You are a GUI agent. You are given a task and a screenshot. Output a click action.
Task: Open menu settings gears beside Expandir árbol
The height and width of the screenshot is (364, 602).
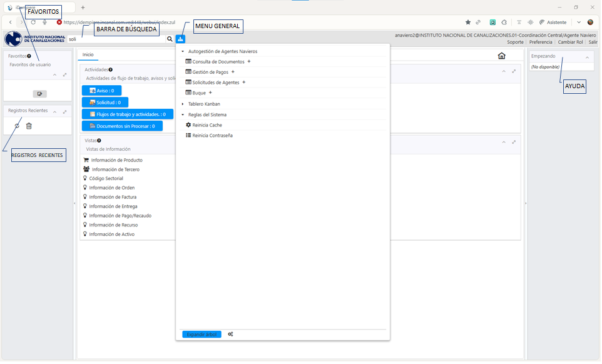coord(230,335)
